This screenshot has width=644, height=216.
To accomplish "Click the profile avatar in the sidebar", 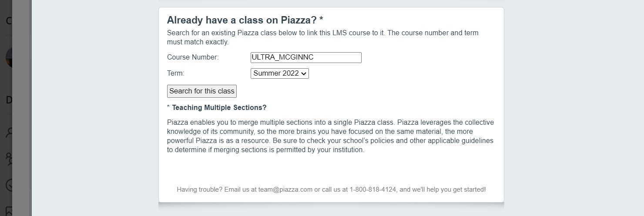I will tap(9, 58).
